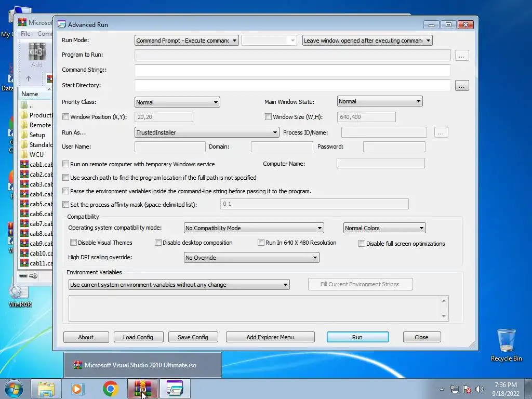Screen dimensions: 532x399
Task: Switch to WinRAR in the taskbar
Action: pos(143,389)
